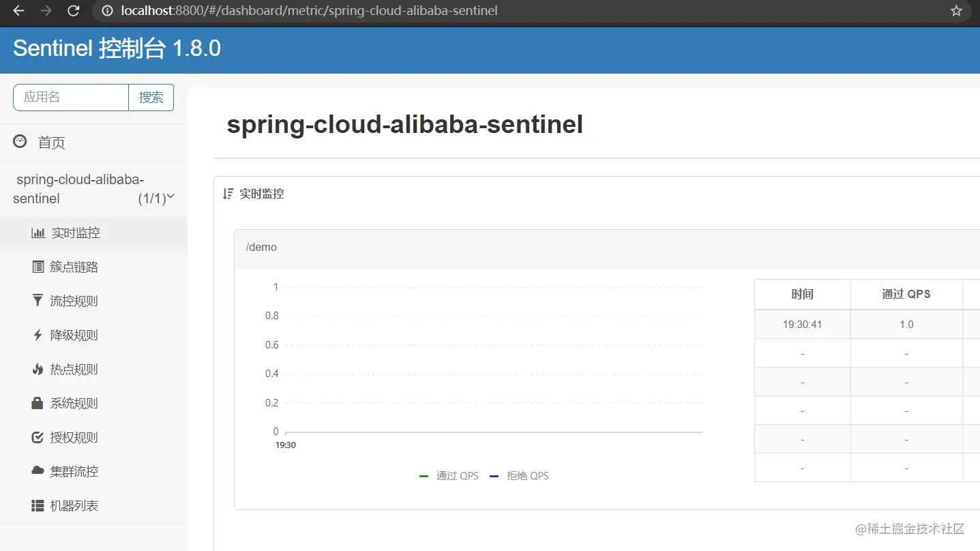This screenshot has width=980, height=551.
Task: Click the funnel icon beside 流控规则
Action: [x=38, y=301]
